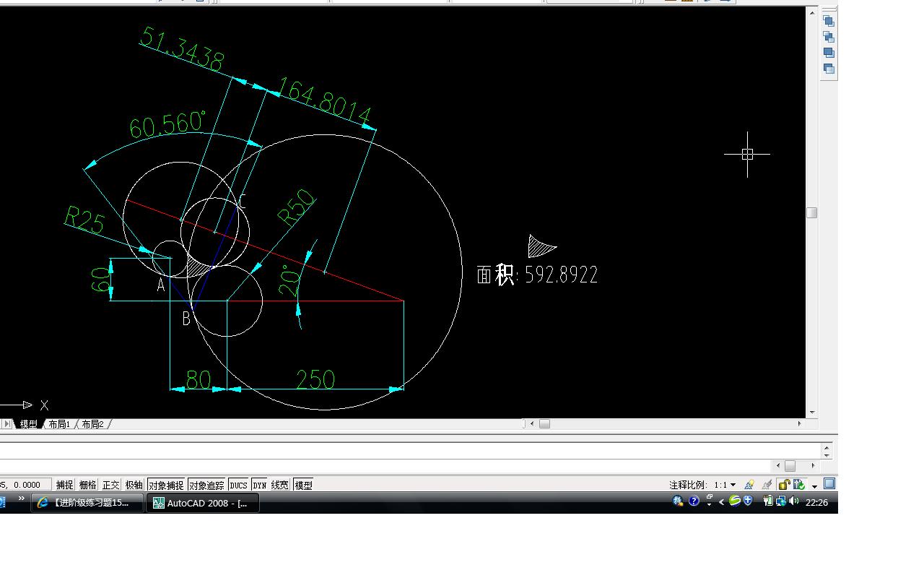Click the 模型 model/paper space status button

pos(304,485)
